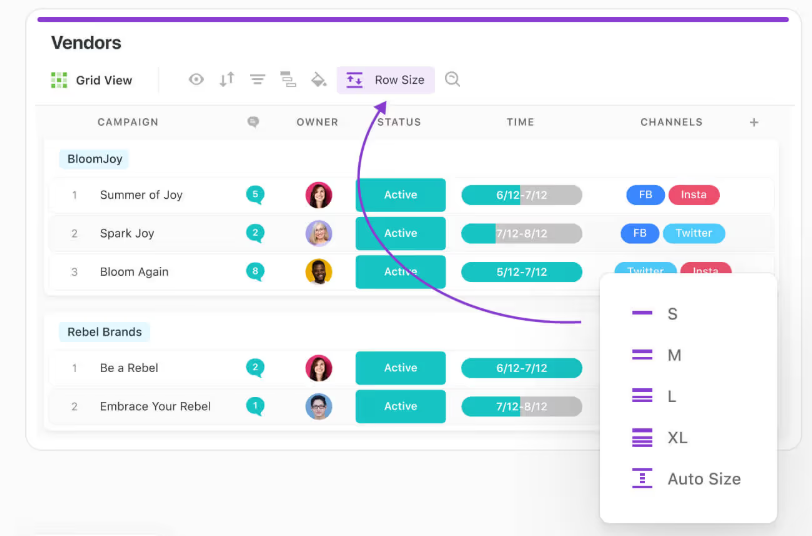Open the paint bucket color tool
The height and width of the screenshot is (536, 812).
coord(318,80)
